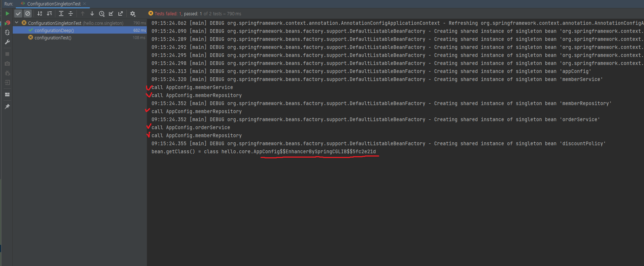Attach debugger to process
The width and height of the screenshot is (644, 266).
[7, 73]
